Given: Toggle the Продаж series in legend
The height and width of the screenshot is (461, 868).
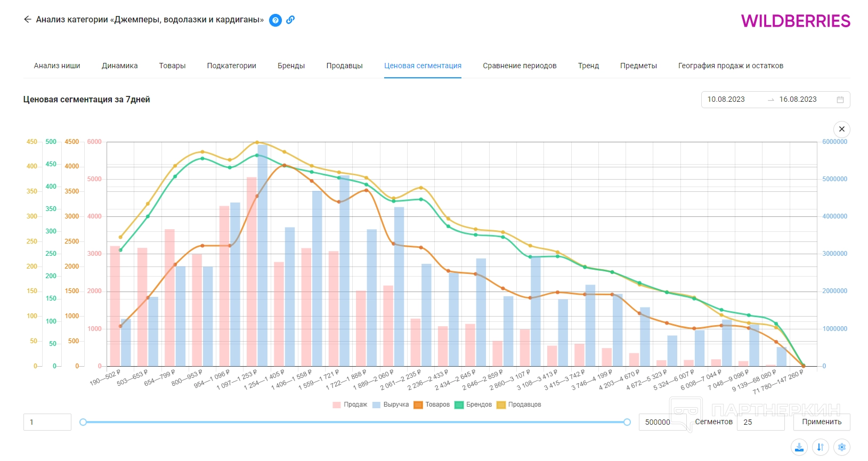Looking at the screenshot, I should [x=350, y=405].
